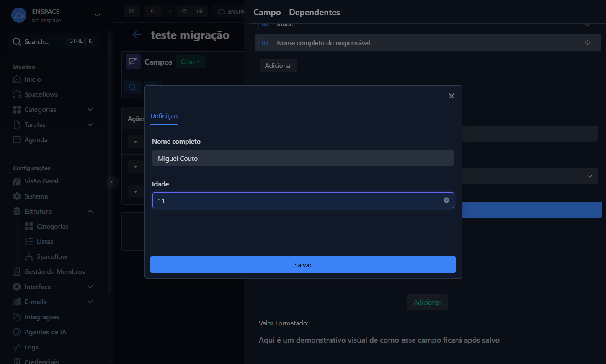Open the ENSPACE workspace switcher chevron

point(98,15)
